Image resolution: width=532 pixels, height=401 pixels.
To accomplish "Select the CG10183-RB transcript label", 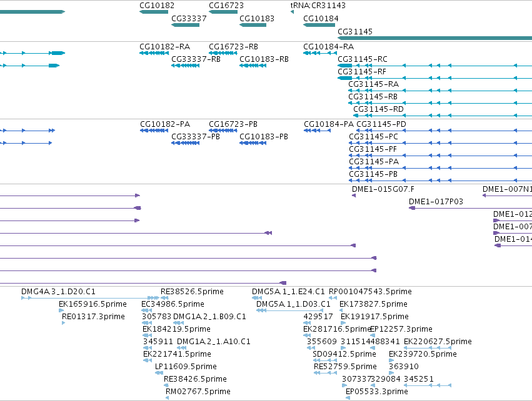I will pyautogui.click(x=264, y=59).
